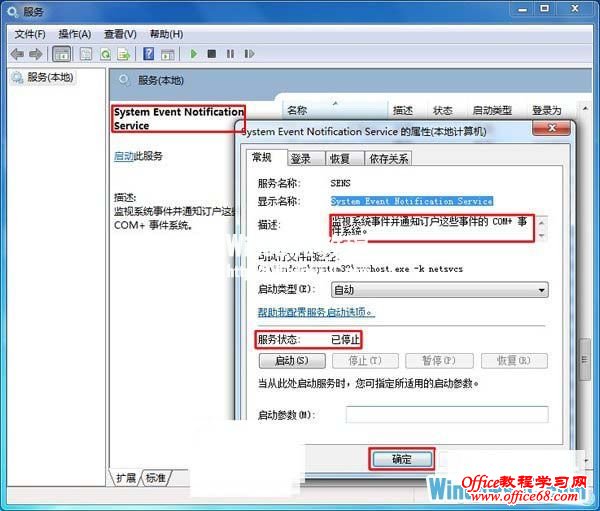
Task: Sort by the 启动类型 column header
Action: [496, 111]
